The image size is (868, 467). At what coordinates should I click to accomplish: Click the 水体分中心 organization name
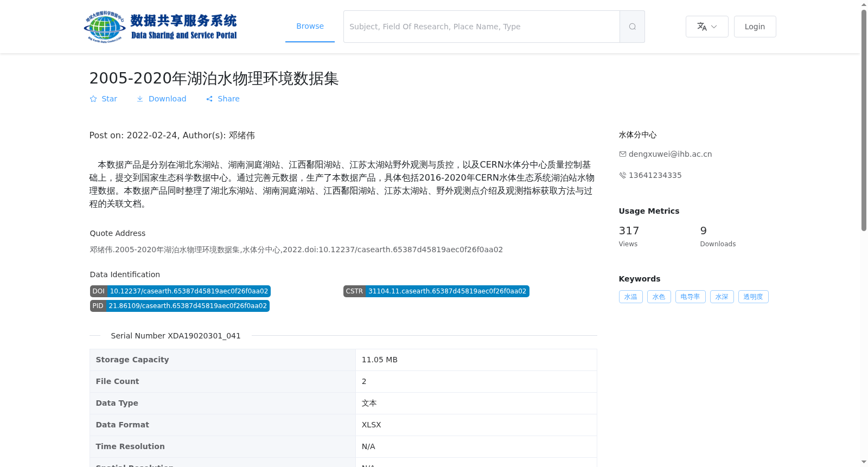click(637, 135)
